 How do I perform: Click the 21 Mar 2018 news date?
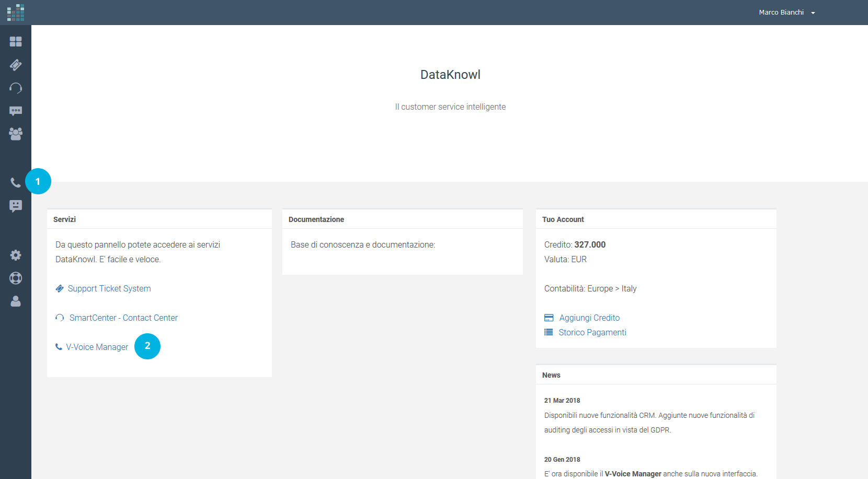[562, 401]
